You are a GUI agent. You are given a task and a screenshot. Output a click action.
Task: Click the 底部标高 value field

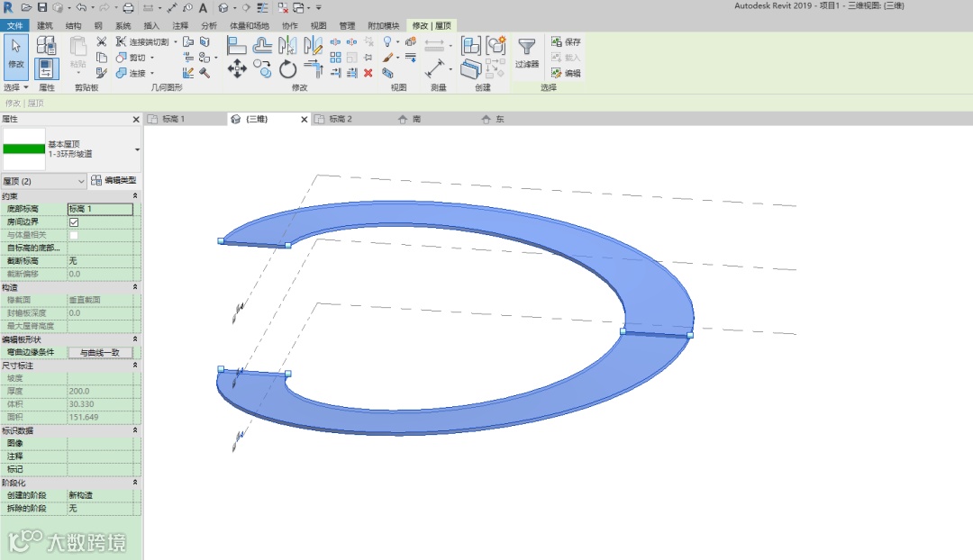click(100, 209)
